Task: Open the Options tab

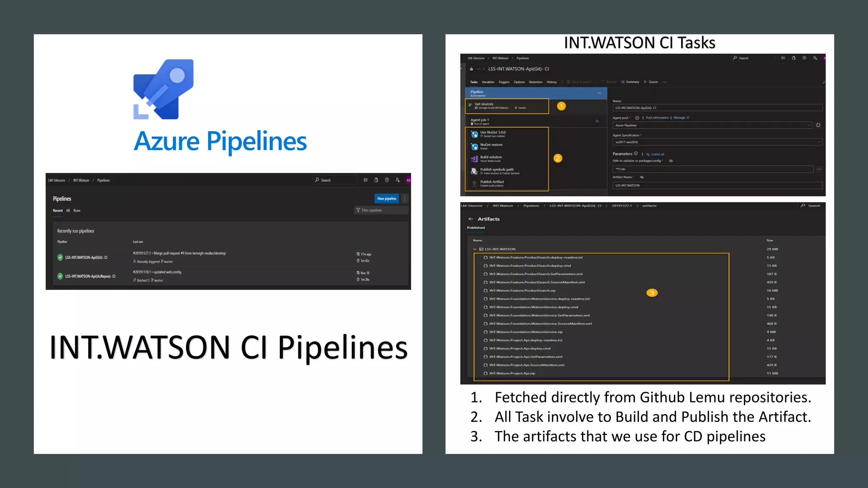Action: [519, 82]
